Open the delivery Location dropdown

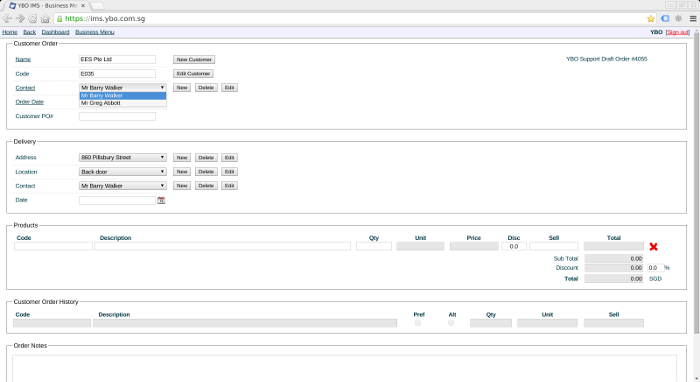coord(123,171)
